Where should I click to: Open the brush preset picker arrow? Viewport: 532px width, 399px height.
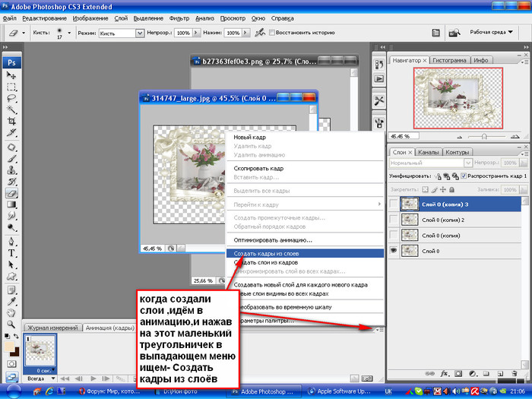click(69, 33)
